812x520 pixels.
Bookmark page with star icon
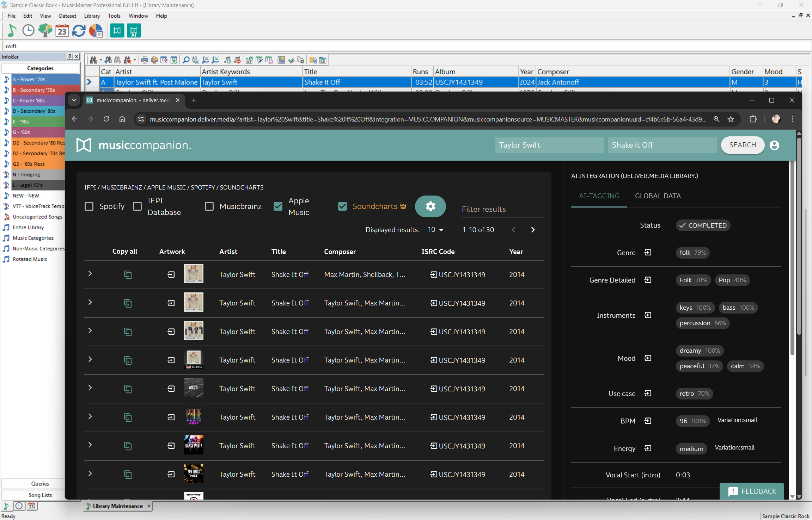point(731,119)
